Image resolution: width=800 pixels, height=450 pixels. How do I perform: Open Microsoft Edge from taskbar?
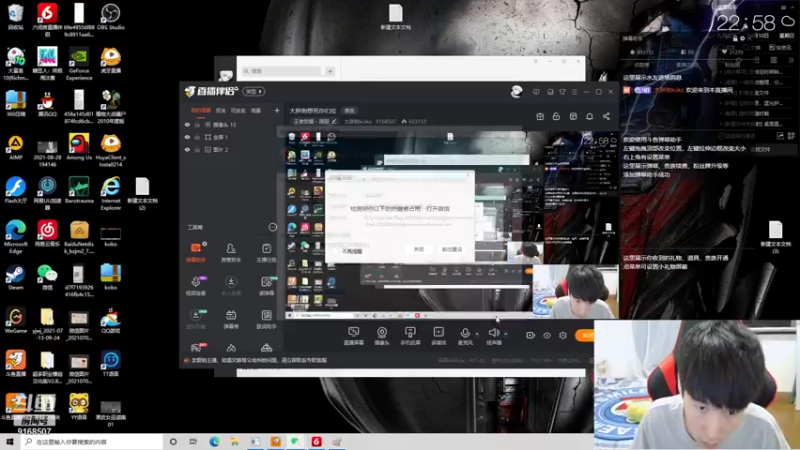(x=214, y=442)
